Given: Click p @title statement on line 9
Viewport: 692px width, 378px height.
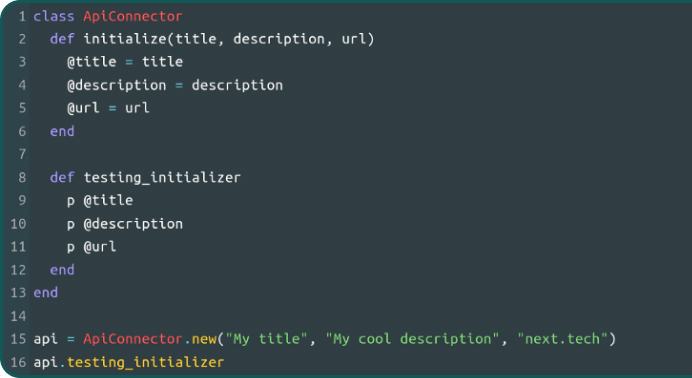Looking at the screenshot, I should pos(100,200).
